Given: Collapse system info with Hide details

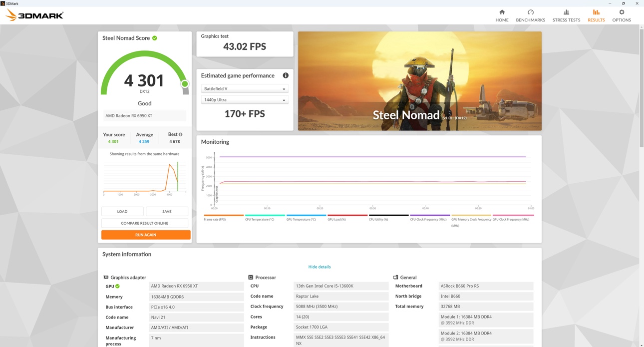Looking at the screenshot, I should (320, 267).
